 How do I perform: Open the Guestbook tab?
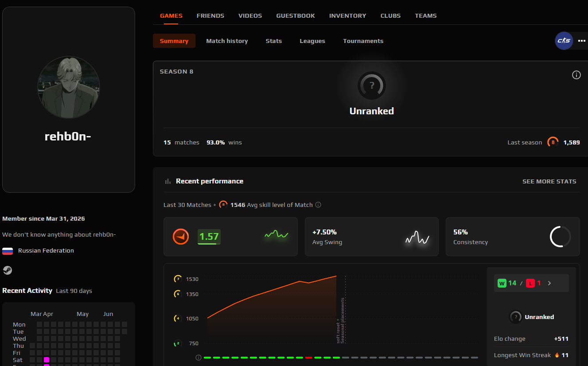296,16
